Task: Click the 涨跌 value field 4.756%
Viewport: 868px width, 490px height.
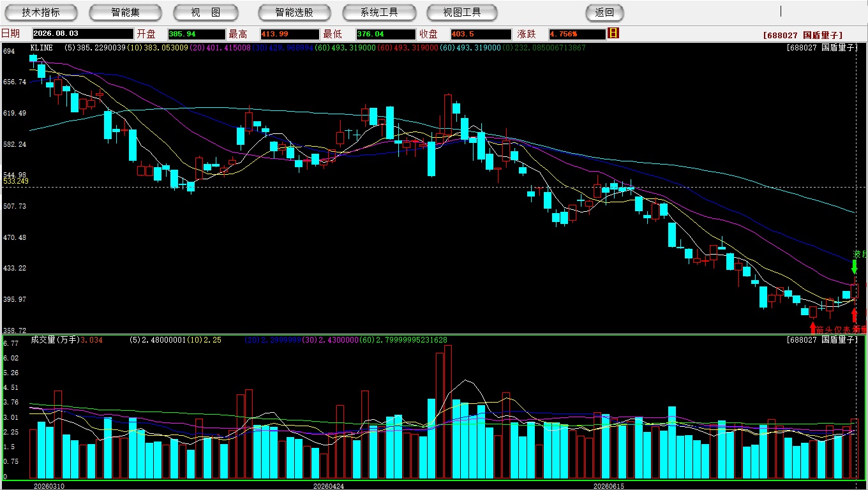Action: tap(576, 34)
